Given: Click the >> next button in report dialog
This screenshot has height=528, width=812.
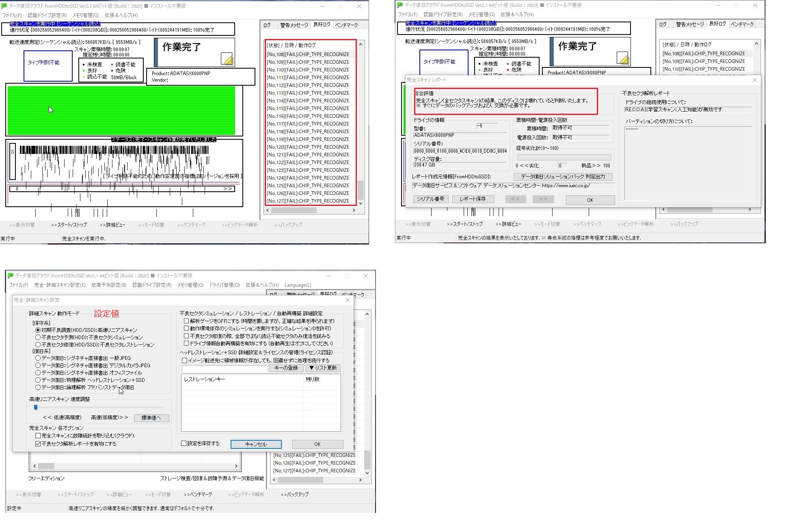Looking at the screenshot, I should pos(543,199).
